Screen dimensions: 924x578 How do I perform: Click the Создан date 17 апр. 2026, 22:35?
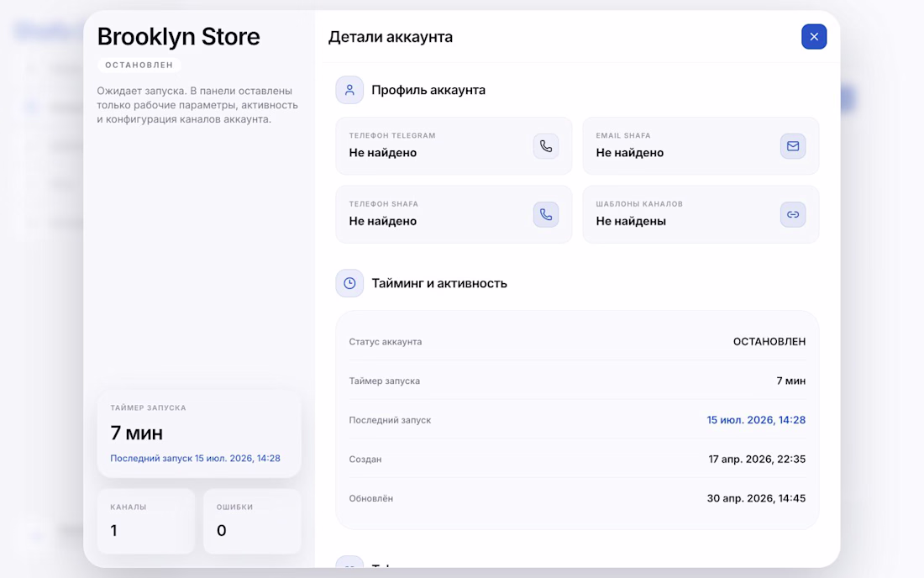757,460
